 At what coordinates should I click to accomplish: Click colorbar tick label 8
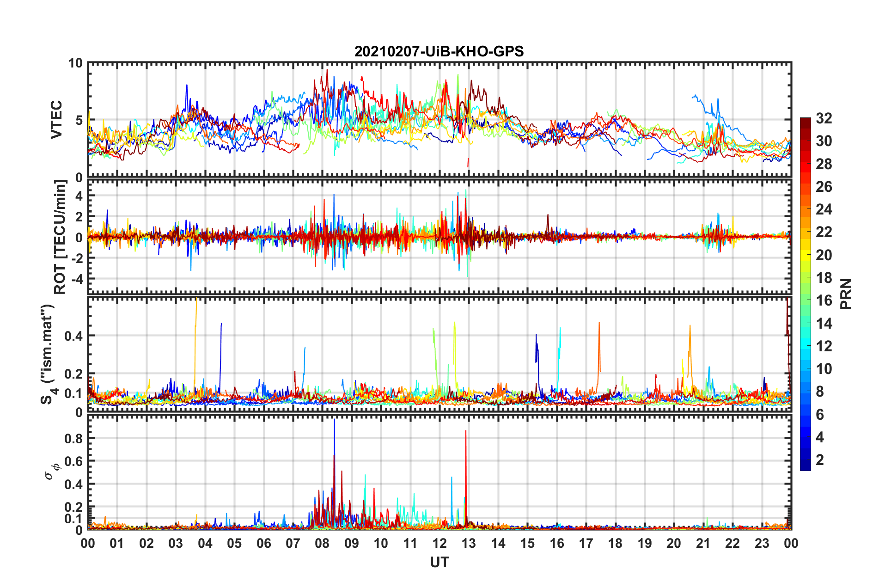pyautogui.click(x=820, y=392)
